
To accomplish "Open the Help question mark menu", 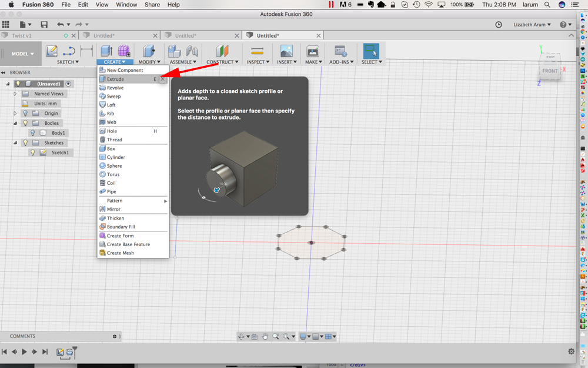I will (x=566, y=24).
